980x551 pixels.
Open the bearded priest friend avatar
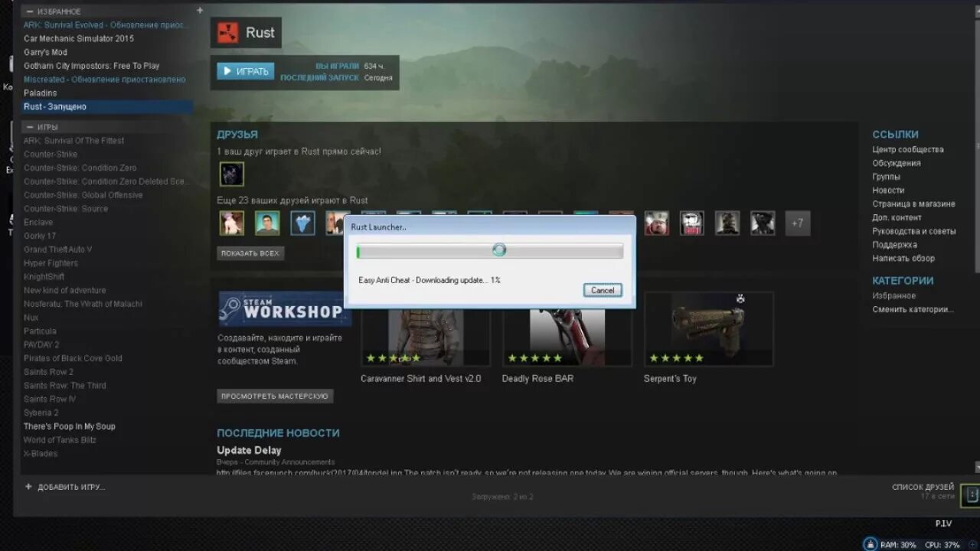(x=656, y=223)
